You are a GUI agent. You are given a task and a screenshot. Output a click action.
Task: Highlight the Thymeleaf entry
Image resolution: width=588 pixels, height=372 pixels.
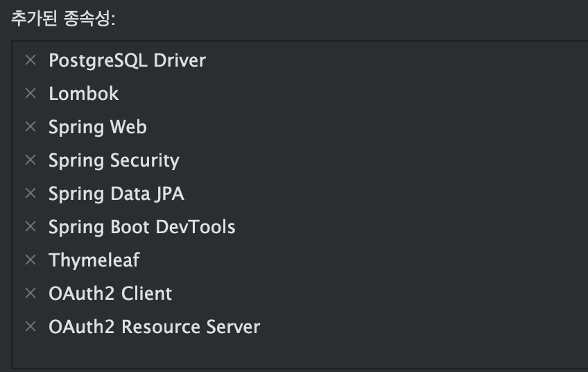[x=94, y=260]
